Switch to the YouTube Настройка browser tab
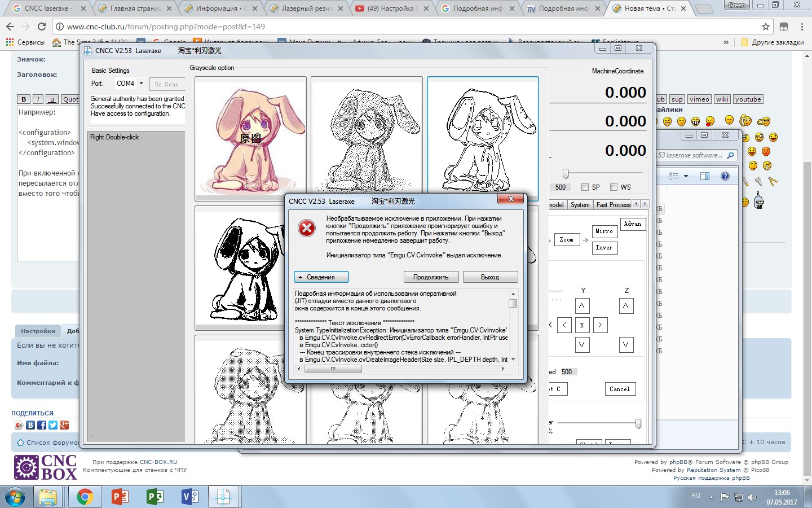 [392, 8]
